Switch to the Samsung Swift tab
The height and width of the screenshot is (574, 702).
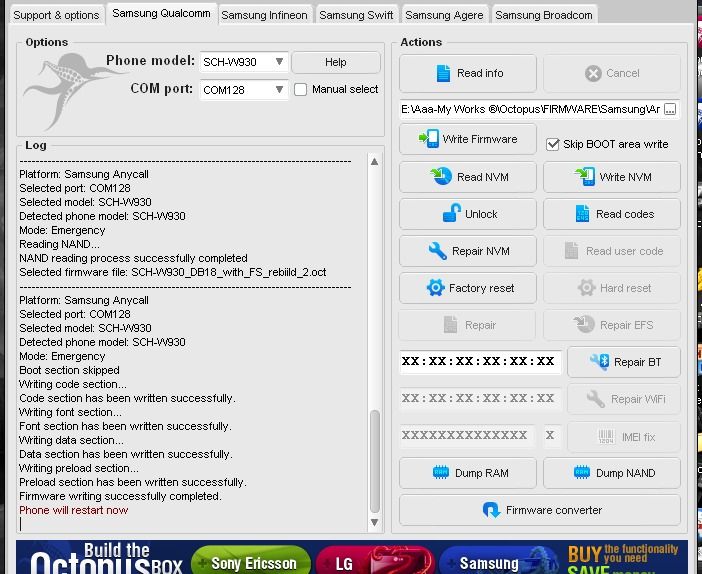tap(356, 15)
